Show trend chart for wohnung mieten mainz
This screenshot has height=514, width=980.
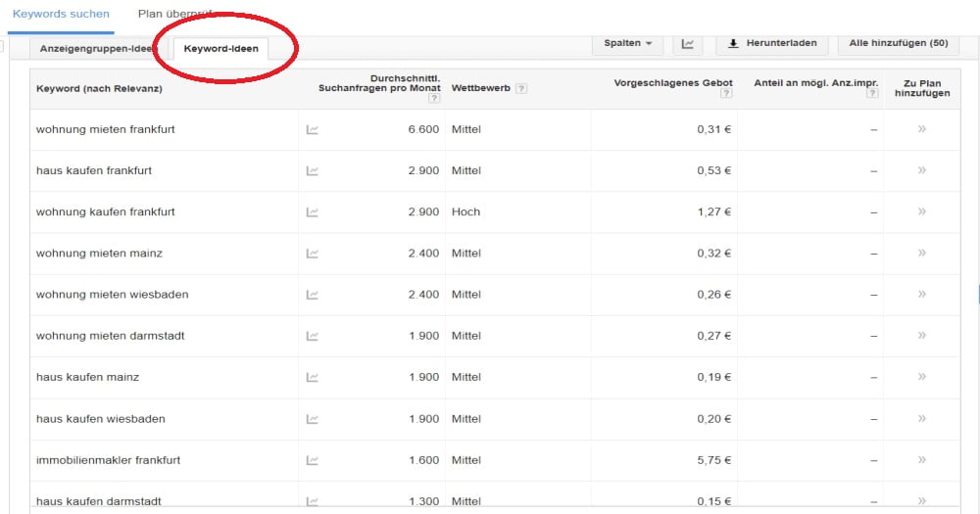[x=313, y=254]
